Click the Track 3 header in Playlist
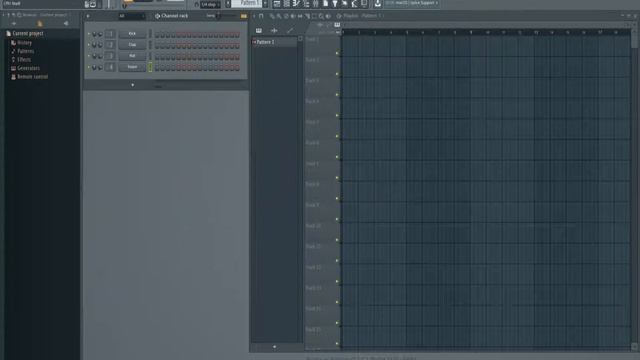This screenshot has height=360, width=640. [321, 87]
